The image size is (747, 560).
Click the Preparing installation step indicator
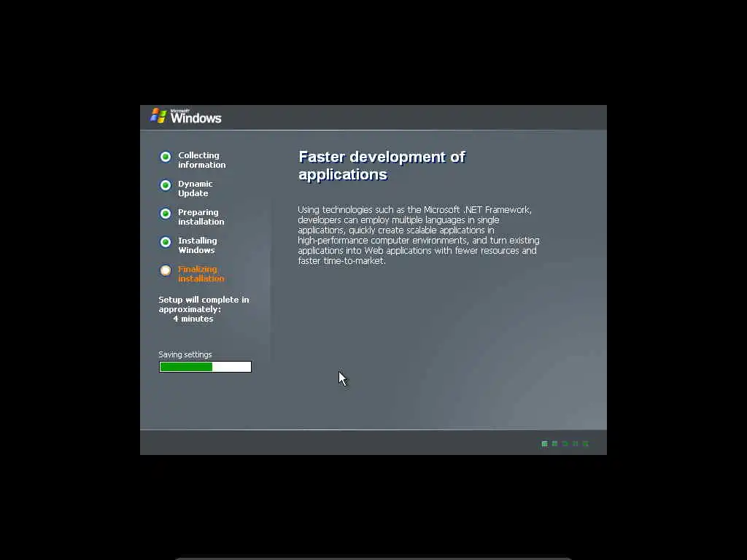166,214
